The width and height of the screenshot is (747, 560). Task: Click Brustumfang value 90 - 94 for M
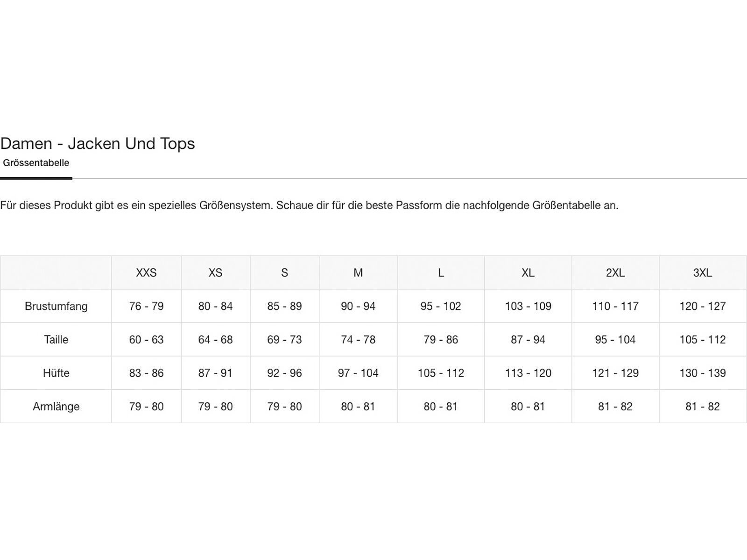pos(358,307)
